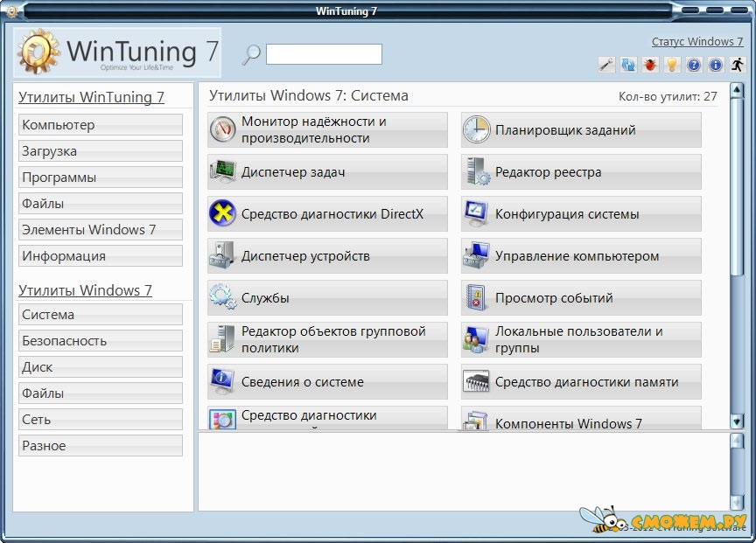Open Компоненты Windows 7
Image resolution: width=756 pixels, height=543 pixels.
point(581,418)
